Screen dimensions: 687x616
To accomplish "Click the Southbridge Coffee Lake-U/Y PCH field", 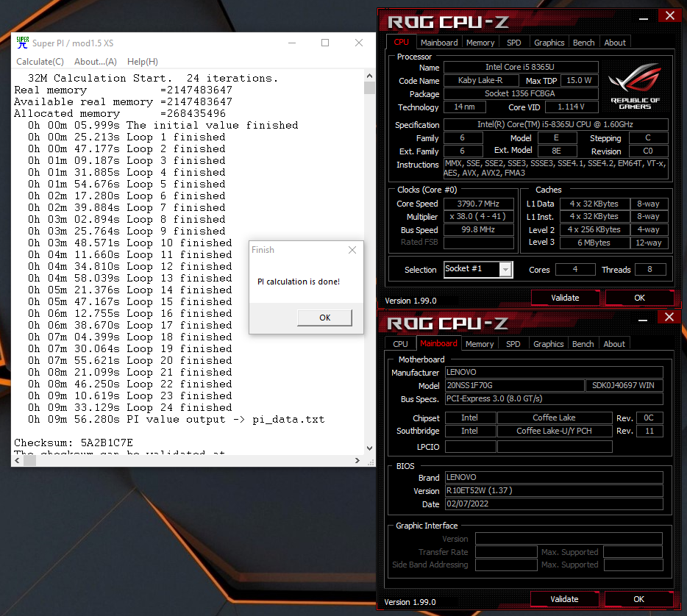I will point(555,431).
